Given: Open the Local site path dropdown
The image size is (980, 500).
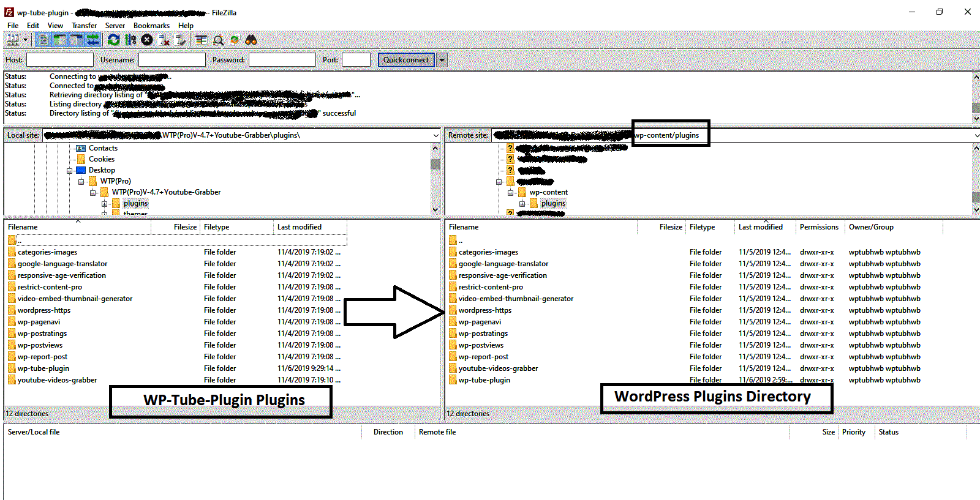Looking at the screenshot, I should (436, 135).
